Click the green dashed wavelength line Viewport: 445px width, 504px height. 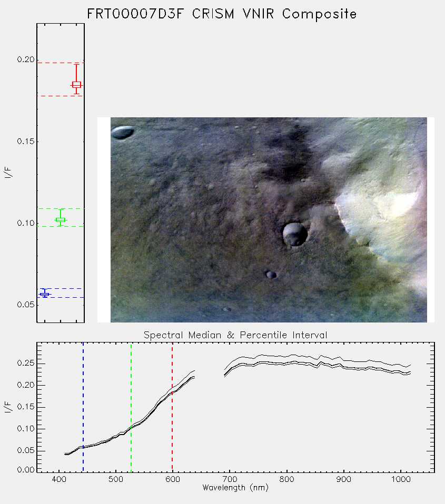pos(131,407)
